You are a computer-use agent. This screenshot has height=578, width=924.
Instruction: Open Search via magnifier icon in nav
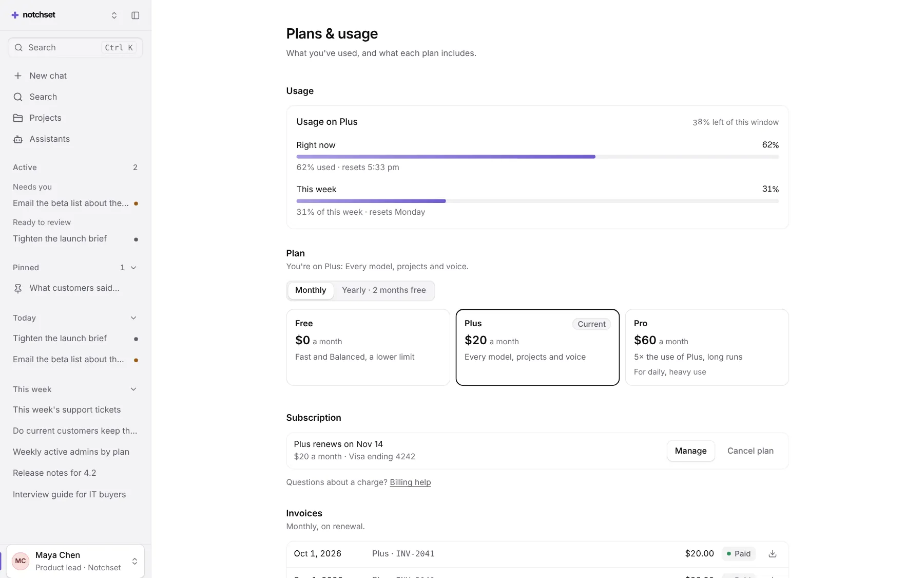coord(18,97)
